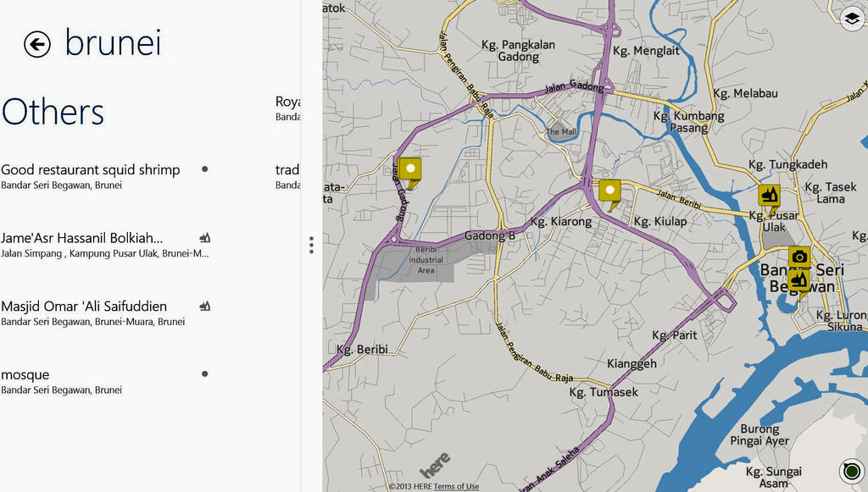Viewport: 868px width, 492px height.
Task: Click Beribi Industrial Area on map
Action: click(x=426, y=260)
